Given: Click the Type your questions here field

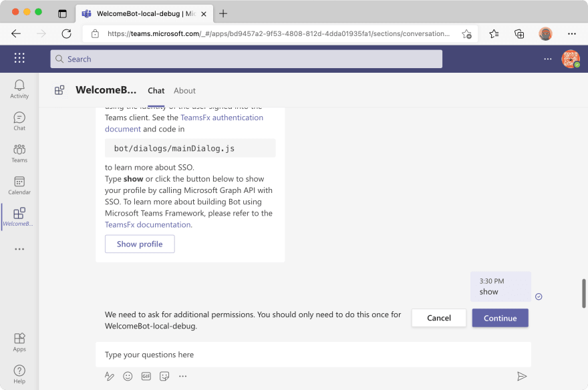Looking at the screenshot, I should tap(313, 355).
